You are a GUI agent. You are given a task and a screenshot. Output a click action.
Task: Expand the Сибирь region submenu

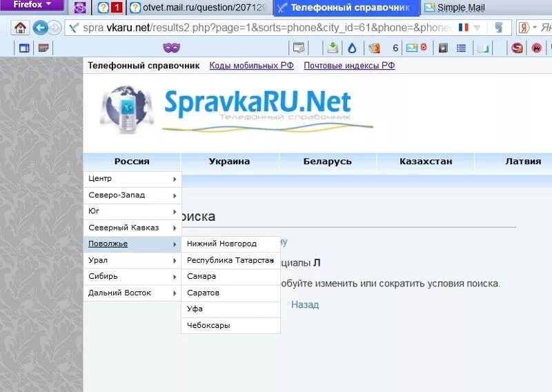(132, 277)
